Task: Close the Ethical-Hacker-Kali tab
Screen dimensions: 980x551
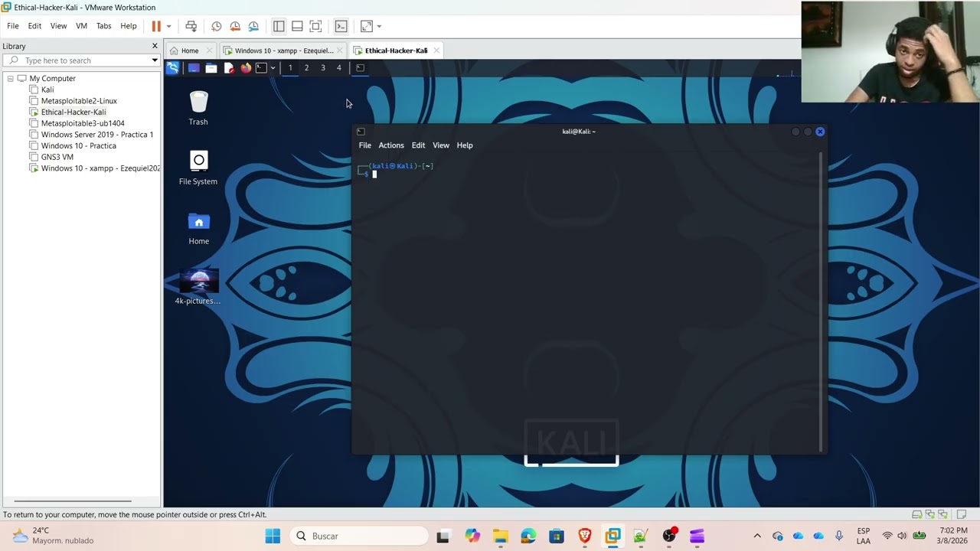Action: tap(436, 51)
